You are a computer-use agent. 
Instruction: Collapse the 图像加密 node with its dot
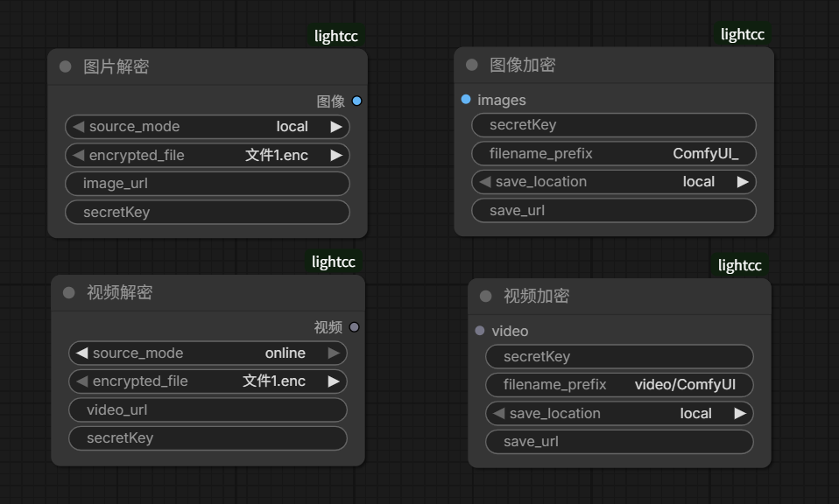point(472,65)
